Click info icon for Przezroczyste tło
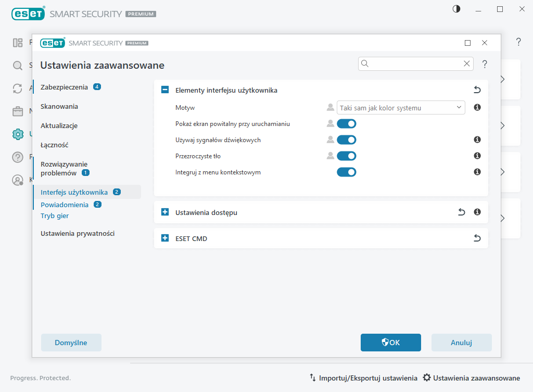Image resolution: width=533 pixels, height=392 pixels. [477, 156]
